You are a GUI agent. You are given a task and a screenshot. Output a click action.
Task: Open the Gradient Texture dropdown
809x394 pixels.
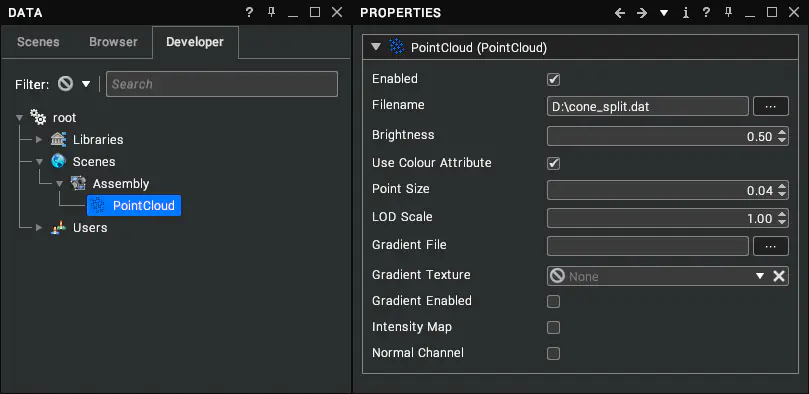[x=759, y=276]
